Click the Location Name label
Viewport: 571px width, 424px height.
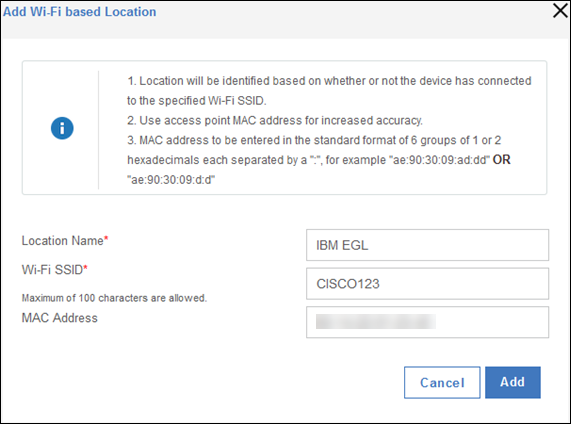pyautogui.click(x=63, y=241)
